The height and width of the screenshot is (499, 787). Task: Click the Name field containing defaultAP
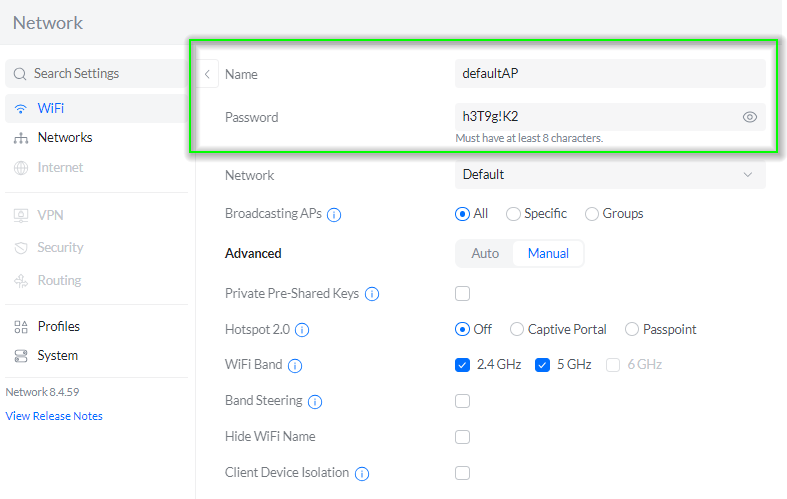point(609,74)
